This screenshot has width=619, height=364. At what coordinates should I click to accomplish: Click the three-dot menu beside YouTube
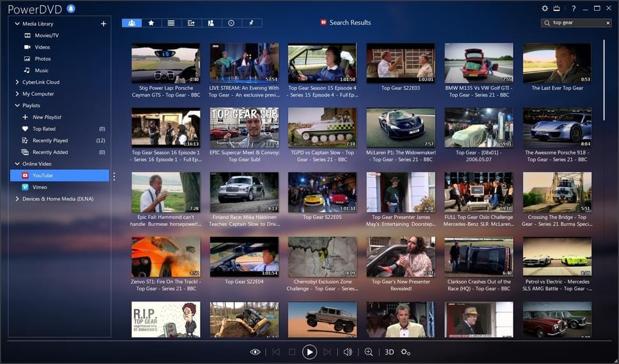pyautogui.click(x=114, y=176)
